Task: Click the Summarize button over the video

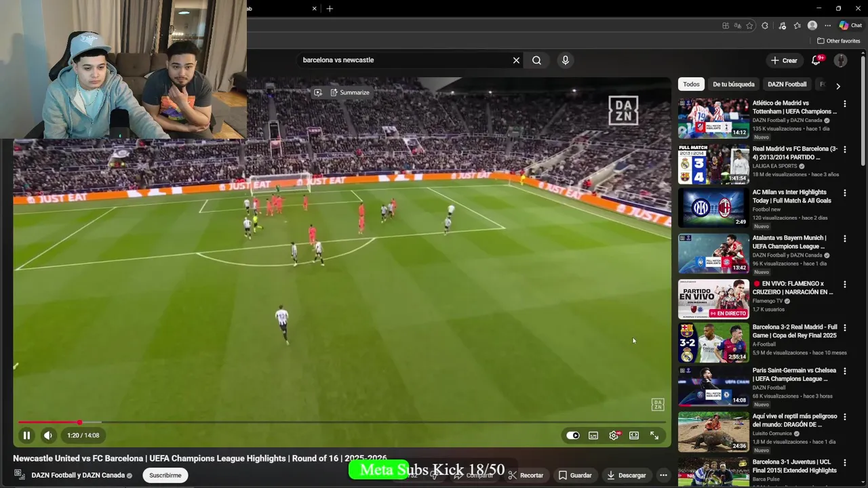Action: click(350, 92)
